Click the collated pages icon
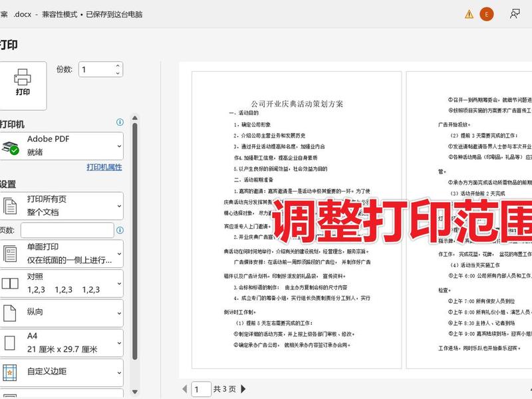Viewport: 532px width, 399px height. click(x=10, y=283)
